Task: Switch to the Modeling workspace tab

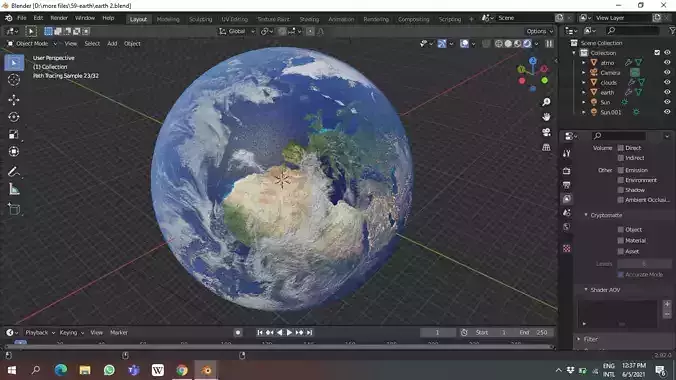Action: point(168,19)
